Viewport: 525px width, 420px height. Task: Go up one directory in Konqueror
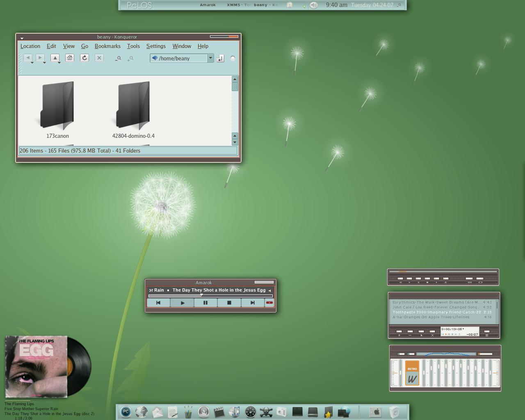pos(55,58)
